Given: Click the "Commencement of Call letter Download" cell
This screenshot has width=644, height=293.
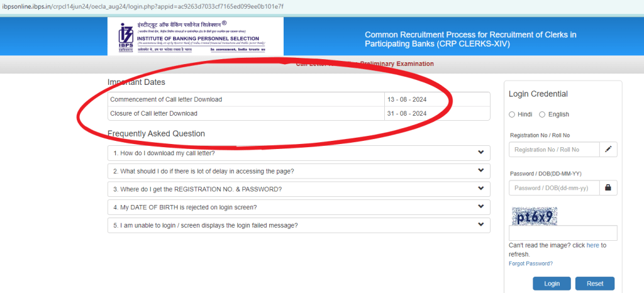Looking at the screenshot, I should coord(246,99).
